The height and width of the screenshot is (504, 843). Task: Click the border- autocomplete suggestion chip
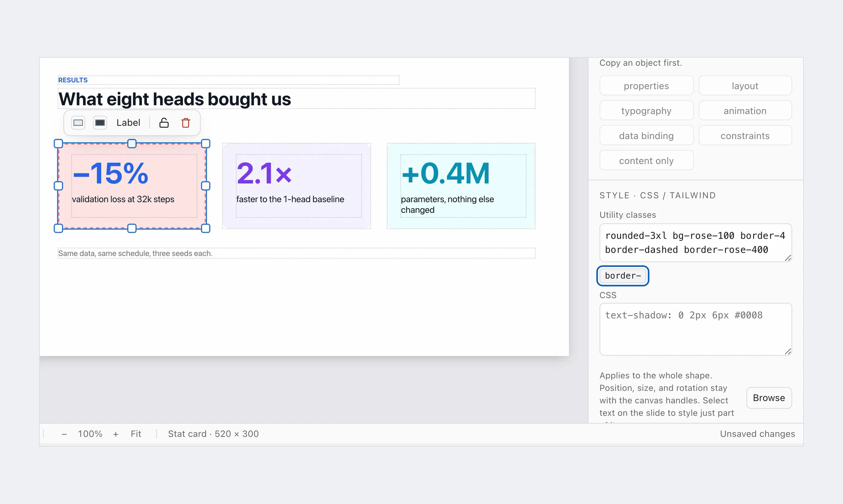[x=623, y=276]
